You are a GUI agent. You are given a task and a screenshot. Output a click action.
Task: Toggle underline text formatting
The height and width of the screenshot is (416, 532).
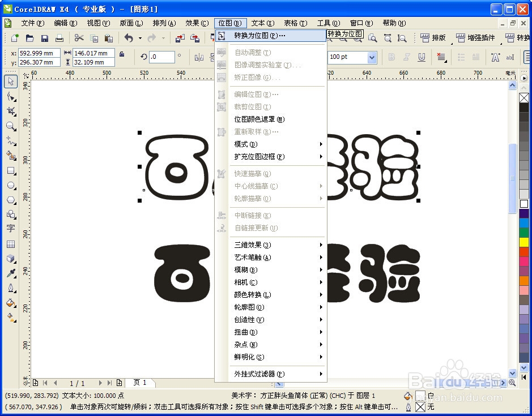click(422, 57)
